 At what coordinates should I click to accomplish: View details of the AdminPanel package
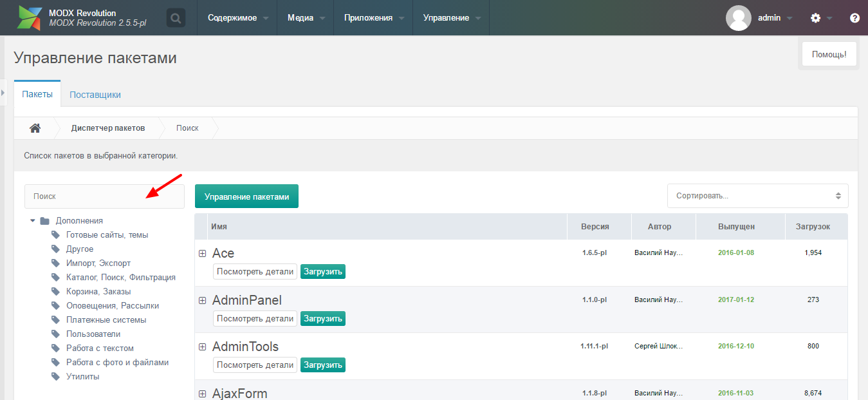tap(255, 318)
